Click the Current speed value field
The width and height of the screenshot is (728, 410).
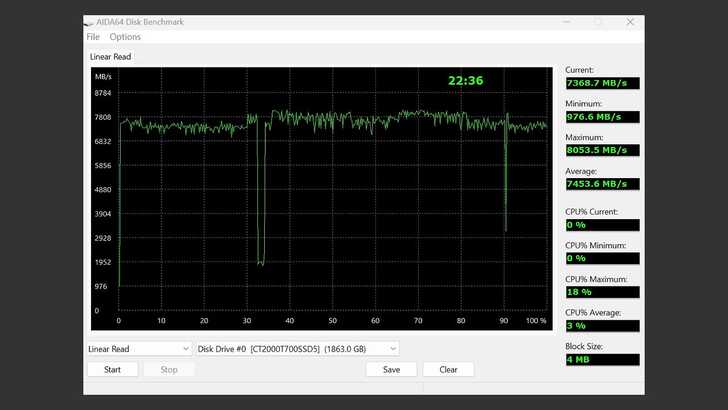tap(601, 82)
